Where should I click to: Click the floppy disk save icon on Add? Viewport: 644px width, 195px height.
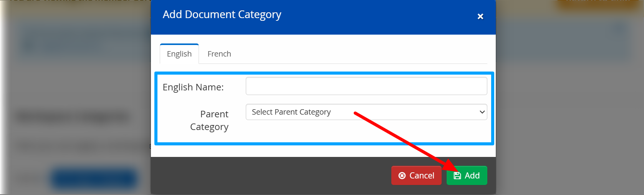point(457,176)
